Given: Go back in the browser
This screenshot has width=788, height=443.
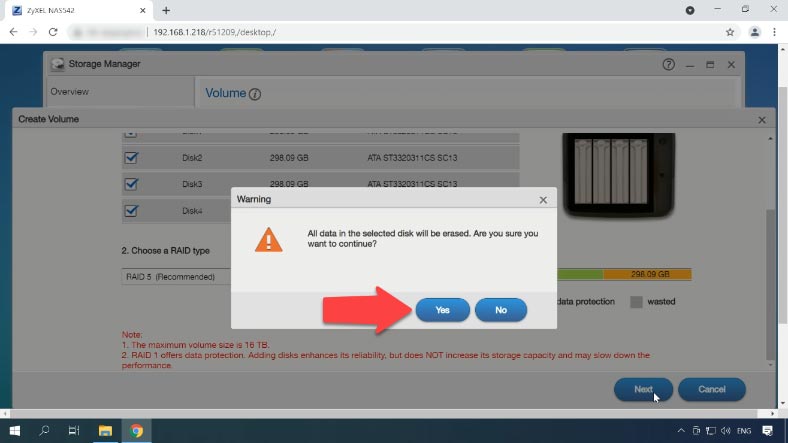Looking at the screenshot, I should pyautogui.click(x=14, y=32).
